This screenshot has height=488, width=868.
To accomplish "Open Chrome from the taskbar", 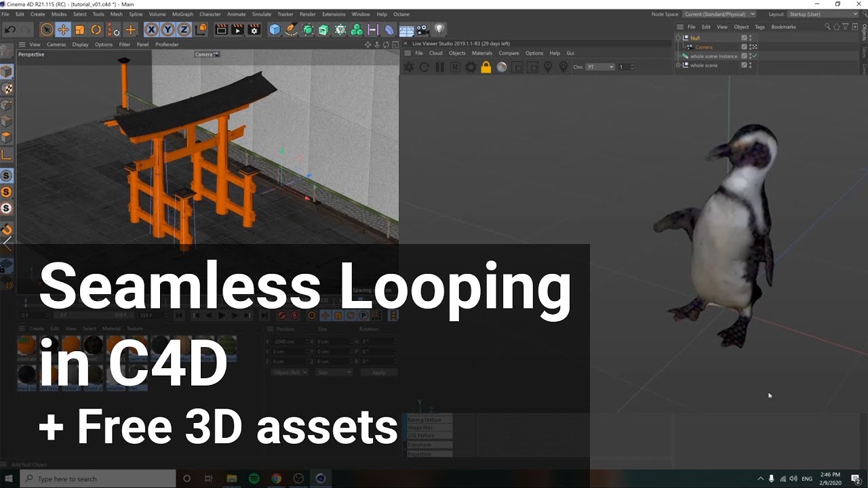I will (x=276, y=479).
